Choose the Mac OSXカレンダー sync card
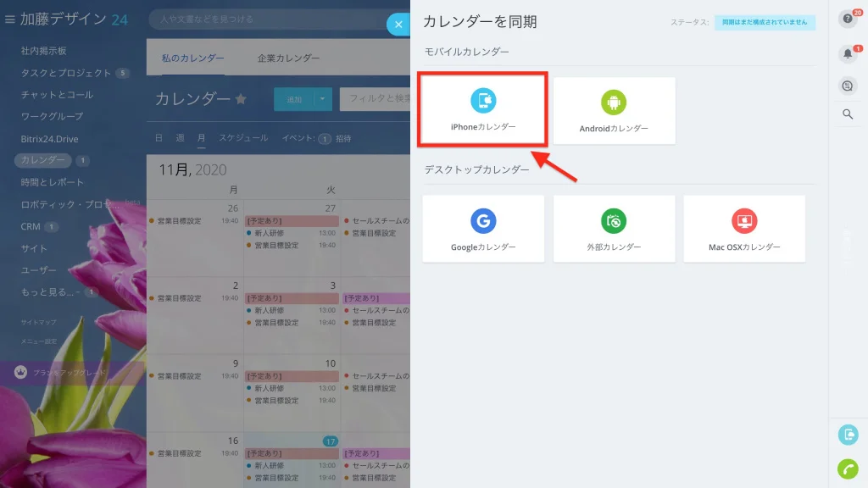This screenshot has width=868, height=488. tap(744, 229)
